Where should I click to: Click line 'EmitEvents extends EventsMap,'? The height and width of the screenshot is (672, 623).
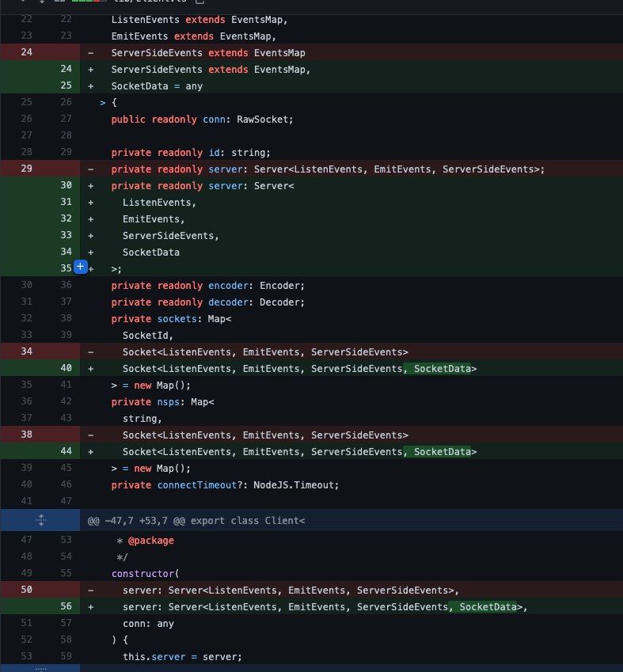(x=194, y=36)
